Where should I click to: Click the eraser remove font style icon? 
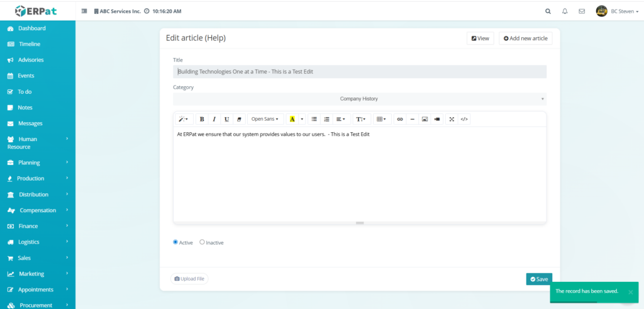point(238,119)
